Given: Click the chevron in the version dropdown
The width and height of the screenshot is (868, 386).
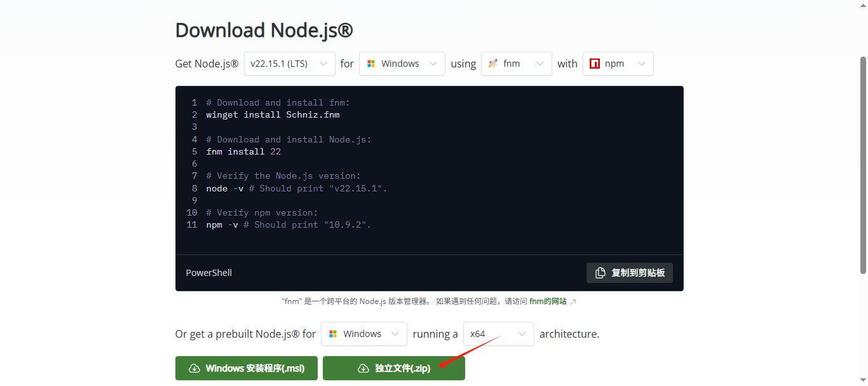Looking at the screenshot, I should [x=323, y=64].
